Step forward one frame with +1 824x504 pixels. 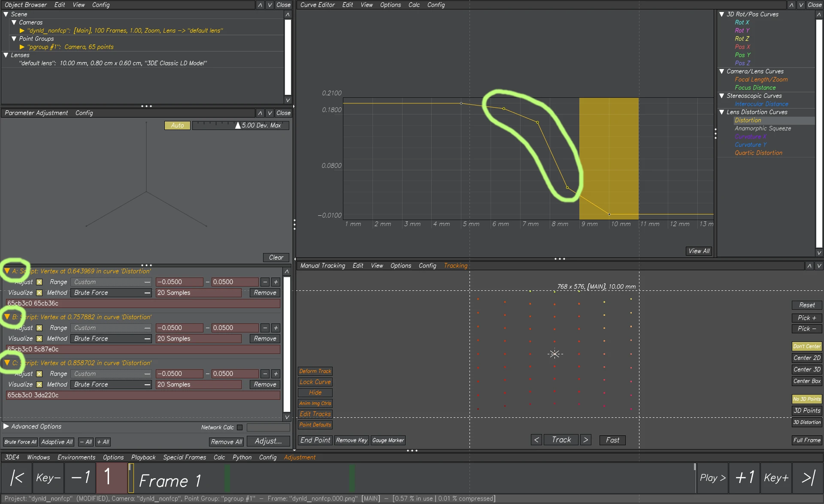click(x=745, y=477)
